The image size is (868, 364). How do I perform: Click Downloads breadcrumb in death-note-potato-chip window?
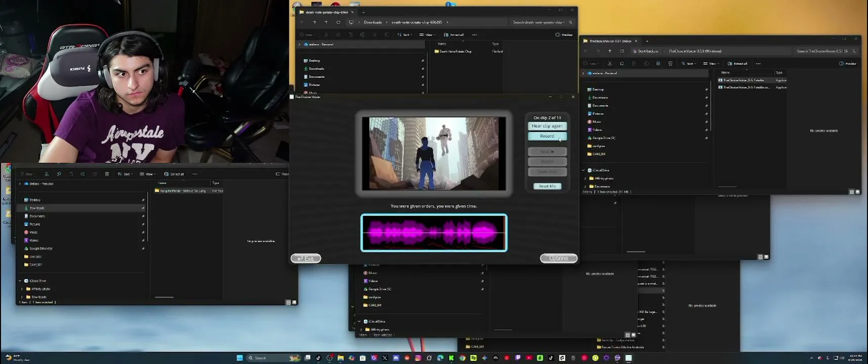pos(373,22)
